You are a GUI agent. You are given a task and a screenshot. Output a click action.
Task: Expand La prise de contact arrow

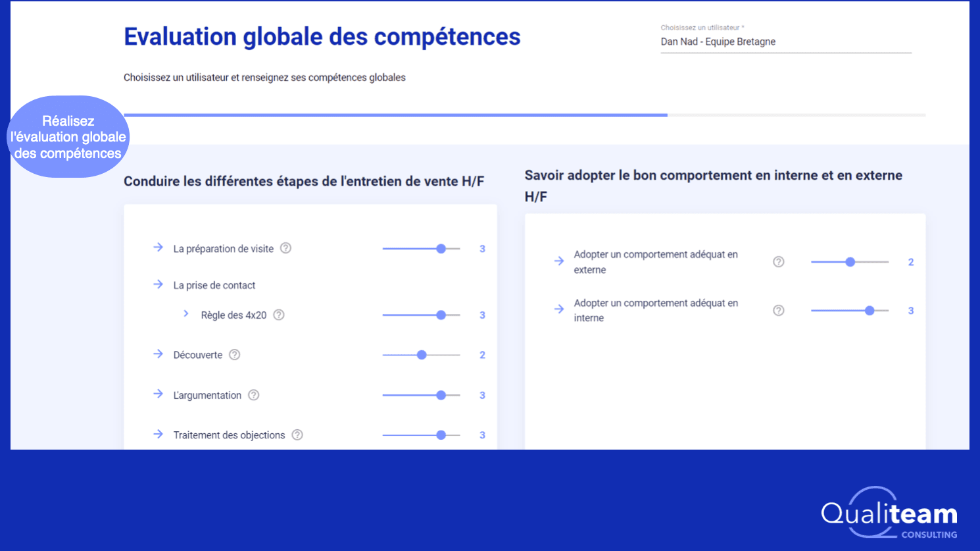(158, 284)
